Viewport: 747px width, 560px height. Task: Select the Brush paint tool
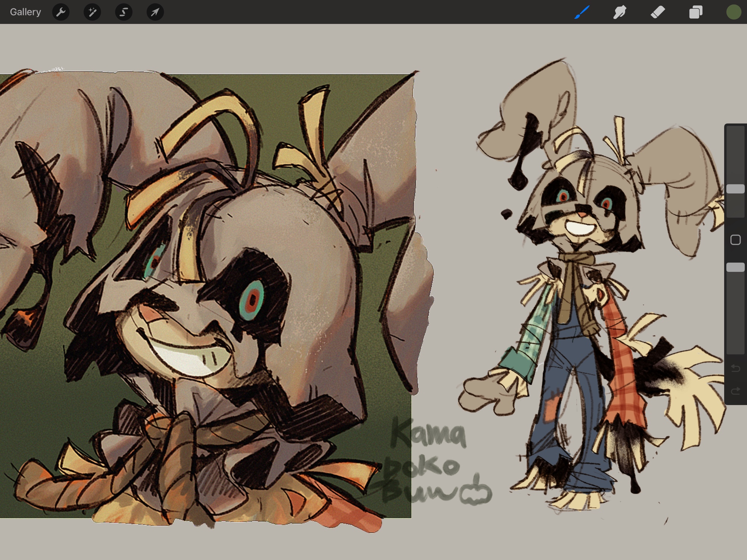582,12
